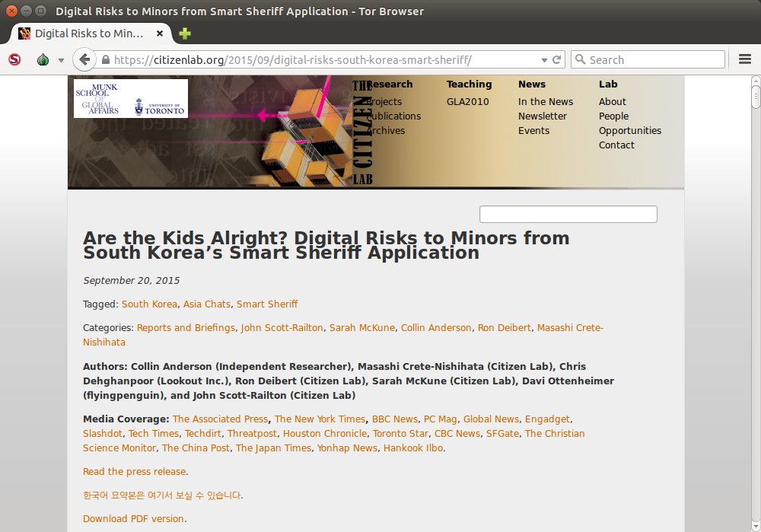Open the South Korea tag
Screen dimensions: 761x532
[149, 304]
